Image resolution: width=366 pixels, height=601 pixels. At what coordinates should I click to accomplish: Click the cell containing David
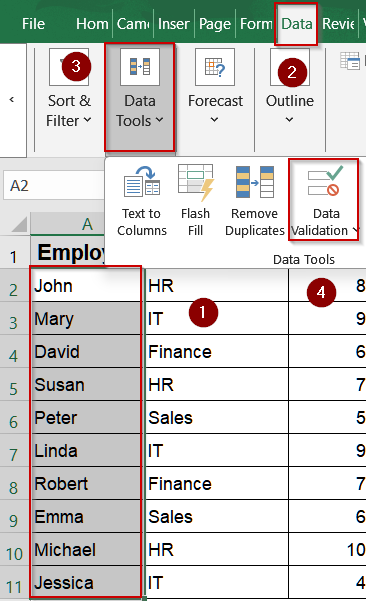pyautogui.click(x=87, y=351)
